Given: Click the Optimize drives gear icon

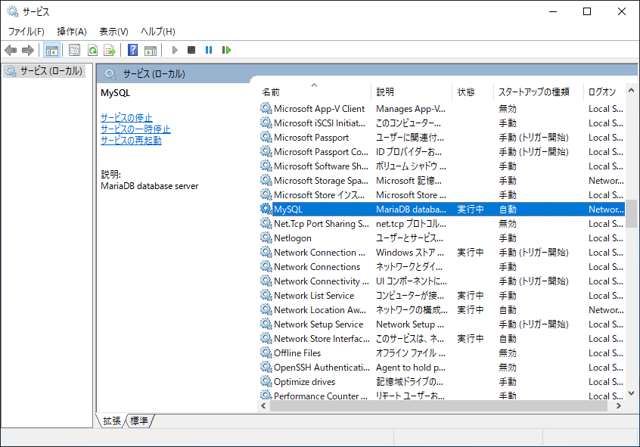Looking at the screenshot, I should pos(266,381).
